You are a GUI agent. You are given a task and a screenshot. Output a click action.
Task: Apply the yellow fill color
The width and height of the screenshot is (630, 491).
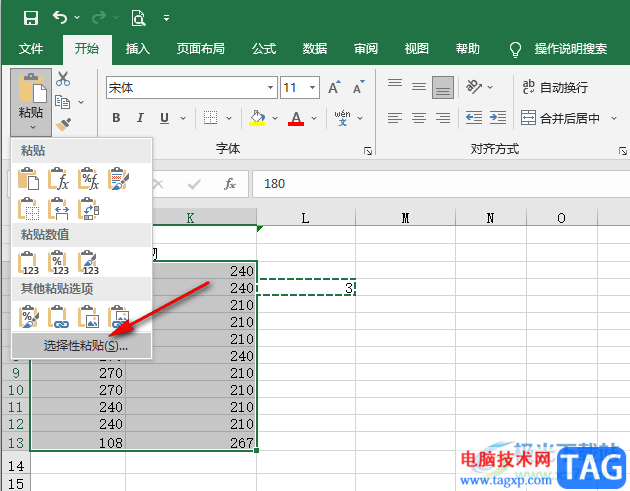pyautogui.click(x=257, y=118)
